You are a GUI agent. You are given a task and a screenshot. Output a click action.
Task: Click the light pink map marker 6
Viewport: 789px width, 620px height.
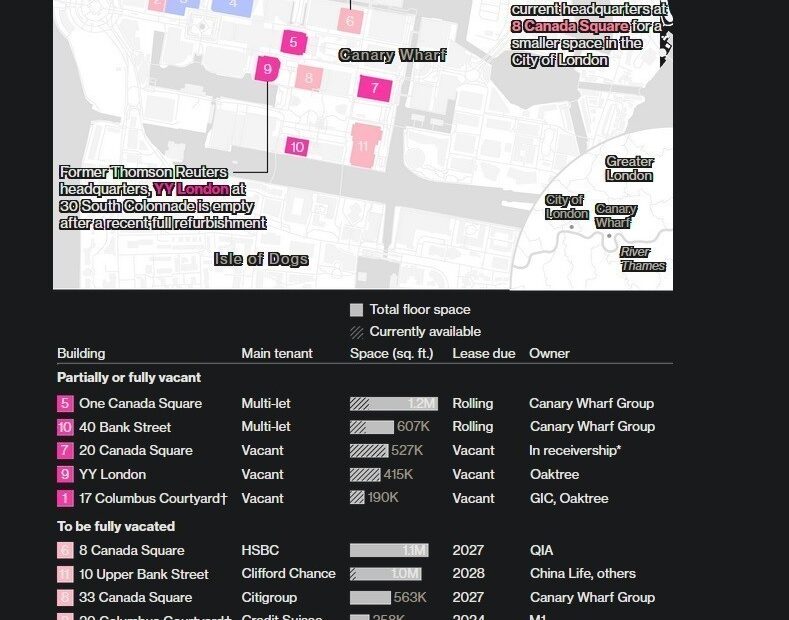[x=350, y=21]
